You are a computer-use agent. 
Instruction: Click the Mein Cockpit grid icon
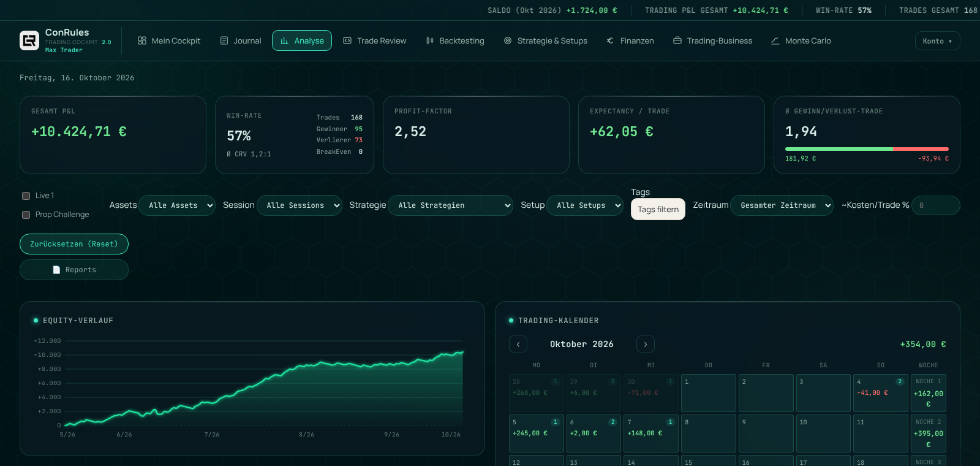coord(142,40)
